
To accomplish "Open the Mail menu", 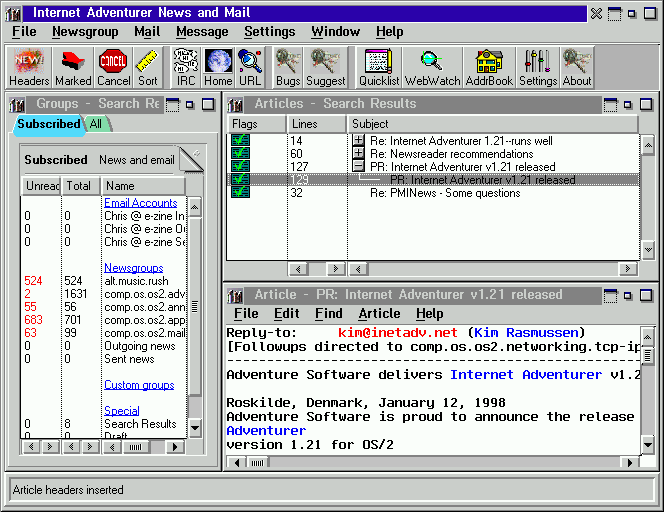I will (x=147, y=32).
